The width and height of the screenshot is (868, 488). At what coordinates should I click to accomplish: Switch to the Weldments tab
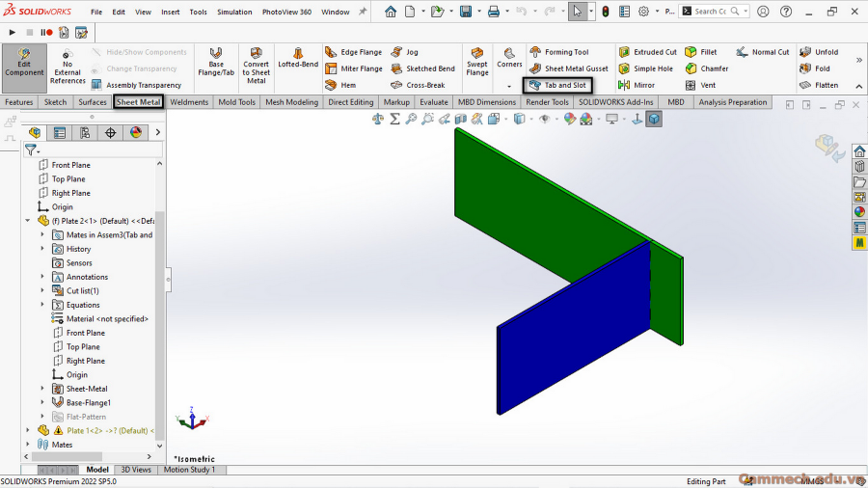click(x=189, y=102)
